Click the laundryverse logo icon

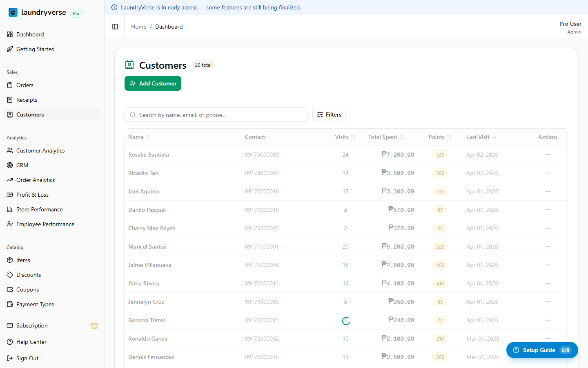(x=13, y=12)
